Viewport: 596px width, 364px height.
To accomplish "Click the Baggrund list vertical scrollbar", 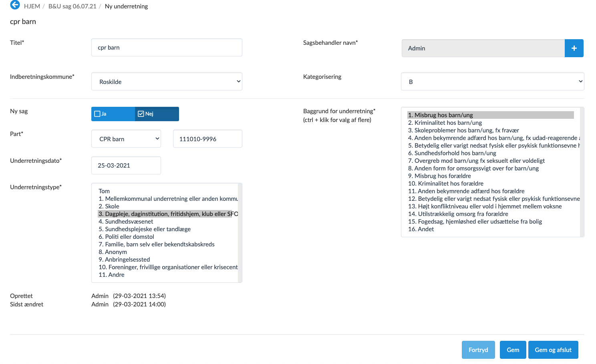I will [x=582, y=172].
